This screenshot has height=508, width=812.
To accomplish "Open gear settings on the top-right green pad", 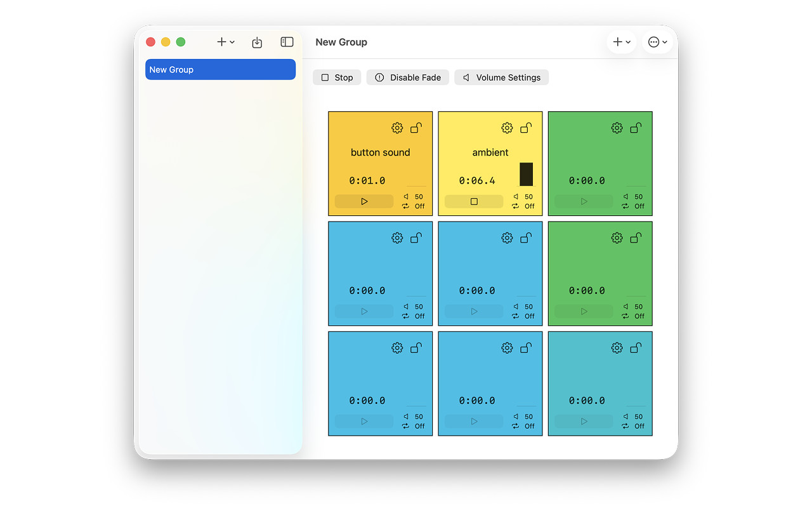I will [x=617, y=128].
